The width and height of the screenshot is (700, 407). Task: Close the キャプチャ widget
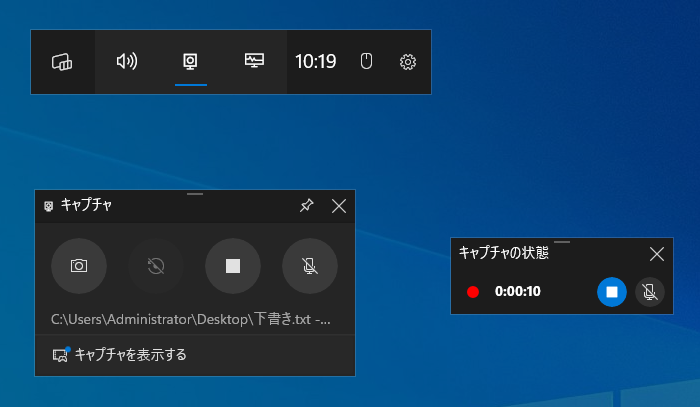tap(339, 206)
